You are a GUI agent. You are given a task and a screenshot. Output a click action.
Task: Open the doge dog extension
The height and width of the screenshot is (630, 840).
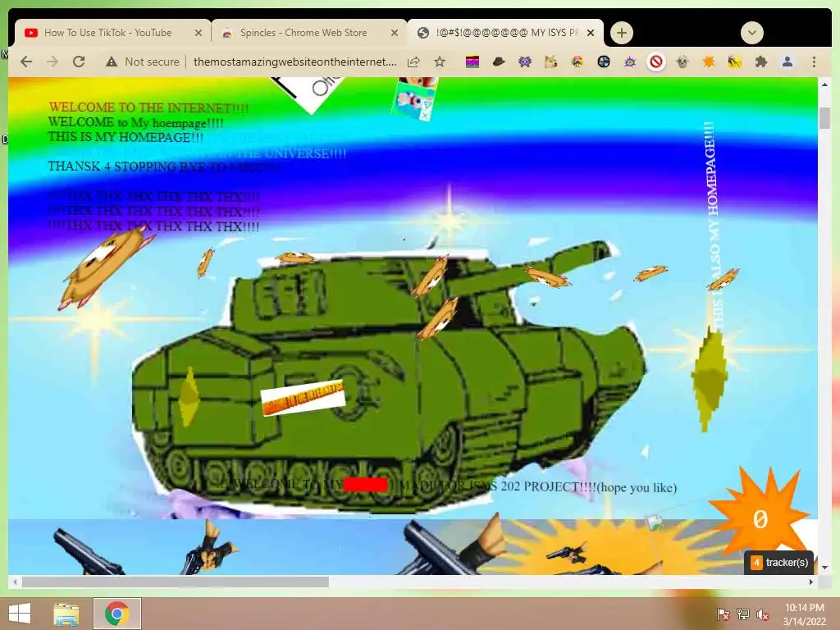click(550, 62)
